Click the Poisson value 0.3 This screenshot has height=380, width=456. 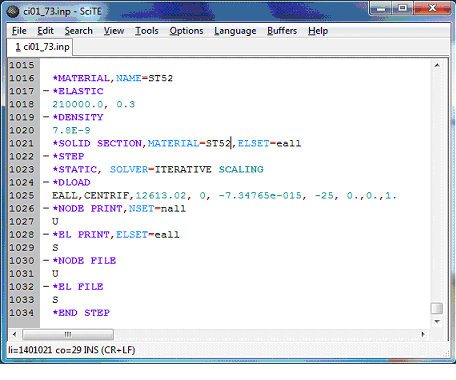126,104
